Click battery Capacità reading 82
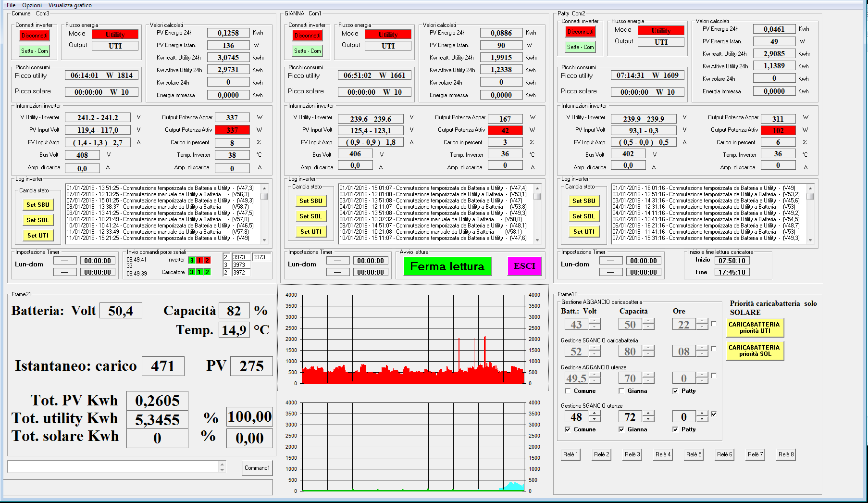This screenshot has height=503, width=868. [x=234, y=311]
